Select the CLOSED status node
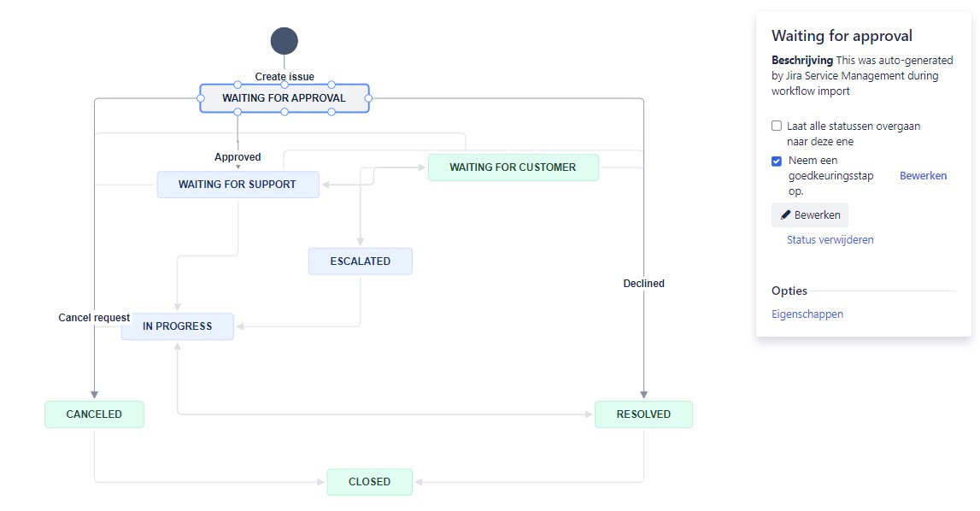 coord(369,482)
